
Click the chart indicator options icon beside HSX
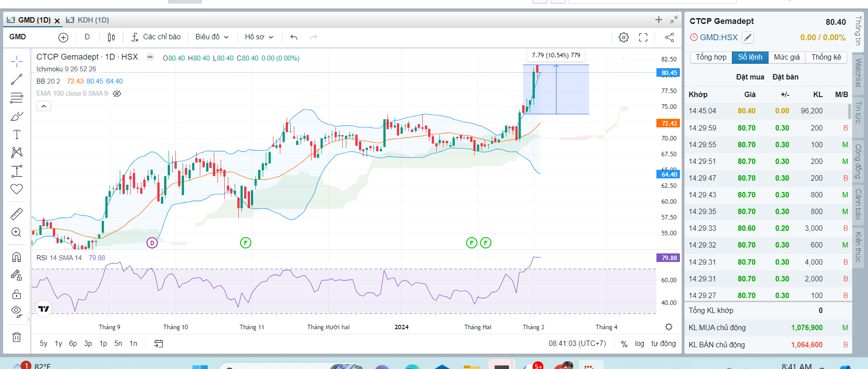tap(150, 57)
